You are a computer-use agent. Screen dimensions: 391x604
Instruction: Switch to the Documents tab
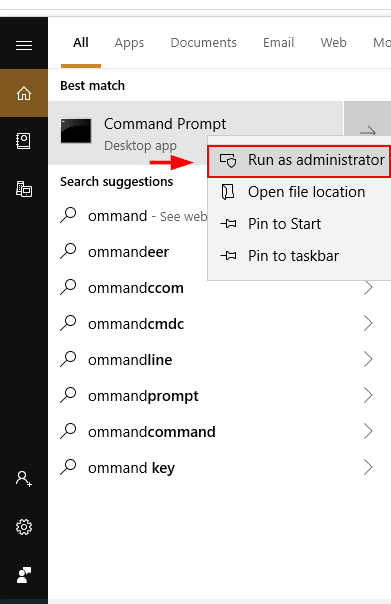point(203,42)
